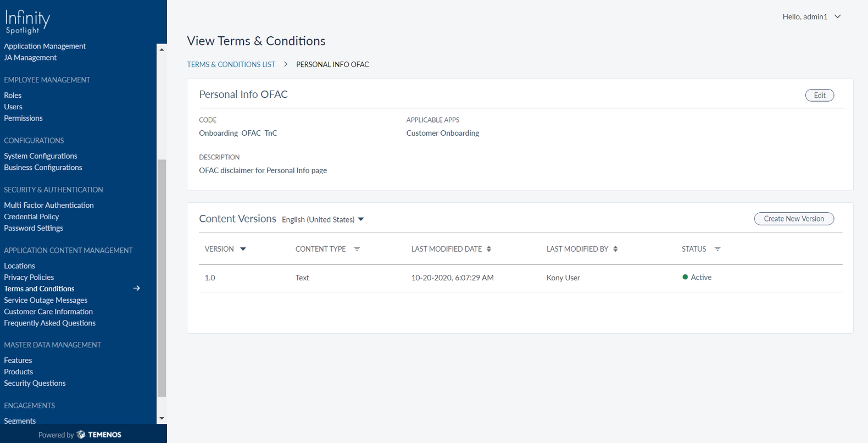Select the version 1.0 row

pos(520,278)
